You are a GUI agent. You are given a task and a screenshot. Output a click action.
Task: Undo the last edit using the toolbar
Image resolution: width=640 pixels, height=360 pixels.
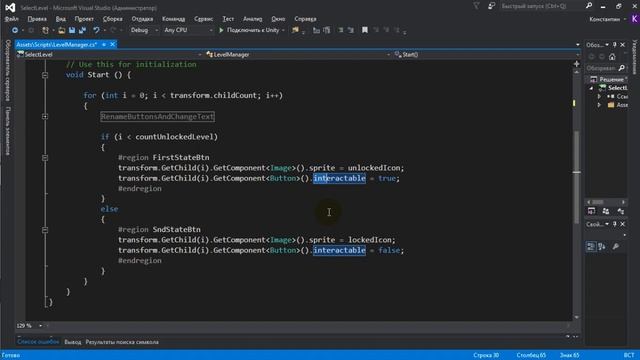(96, 30)
